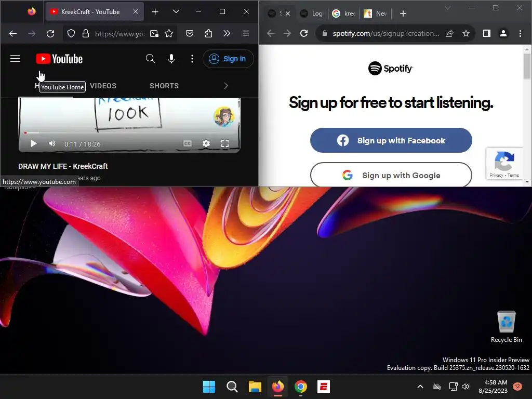Expand more tools chevrons in Firefox toolbar
The height and width of the screenshot is (399, 532).
pos(227,33)
